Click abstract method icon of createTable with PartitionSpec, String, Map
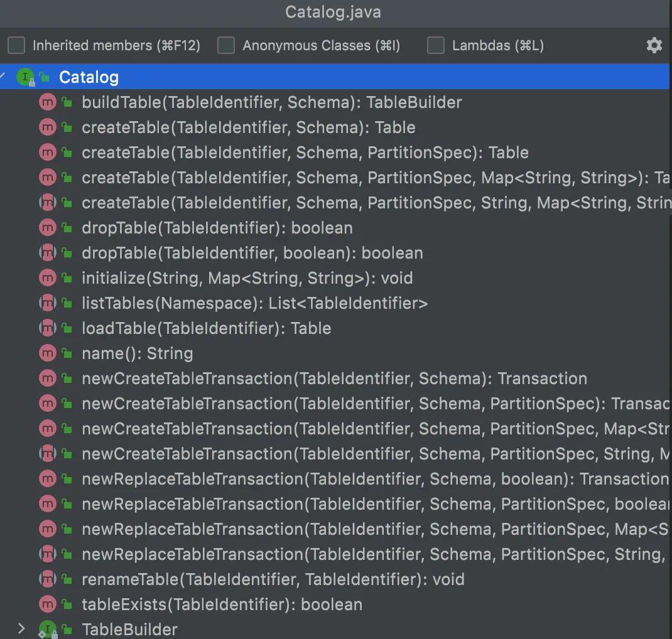Viewport: 672px width, 639px height. [x=48, y=203]
